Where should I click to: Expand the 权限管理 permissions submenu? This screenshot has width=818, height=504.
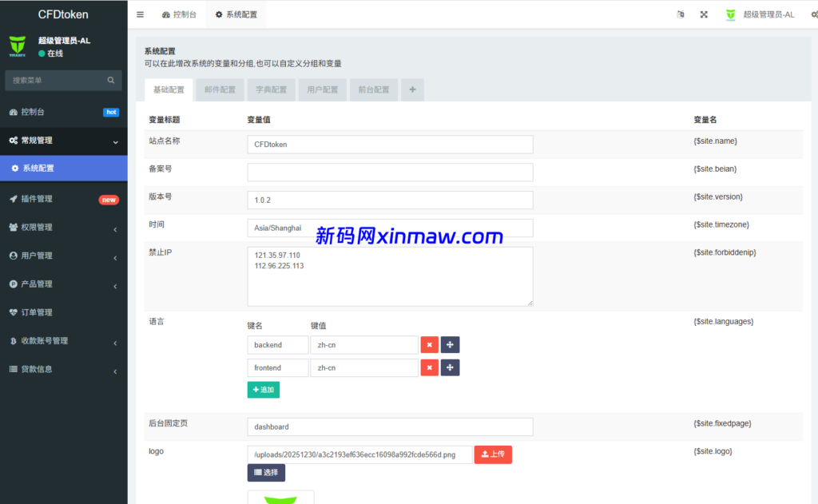pyautogui.click(x=44, y=227)
